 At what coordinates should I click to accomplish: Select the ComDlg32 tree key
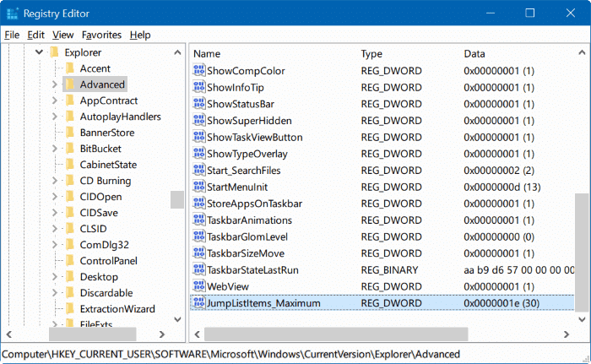click(x=105, y=245)
